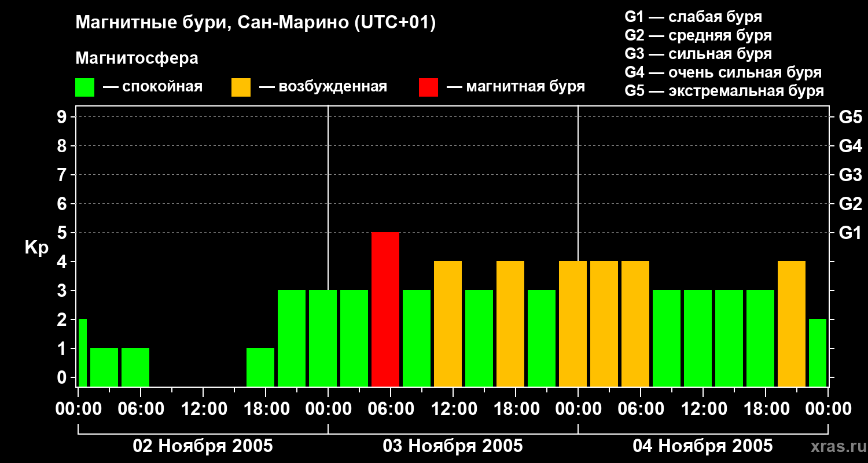
Task: Click the «18:00» time label for 03 Ноября
Action: (x=516, y=409)
